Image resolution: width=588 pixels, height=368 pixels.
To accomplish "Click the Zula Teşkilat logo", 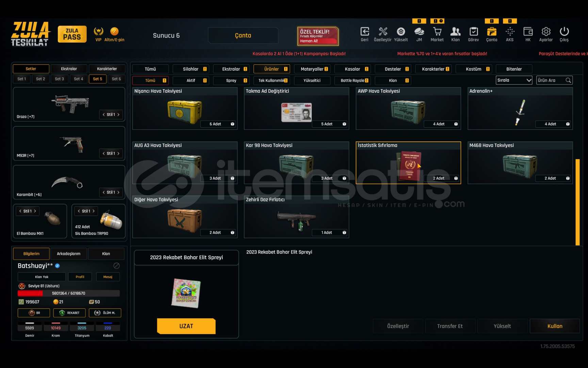I will click(30, 34).
